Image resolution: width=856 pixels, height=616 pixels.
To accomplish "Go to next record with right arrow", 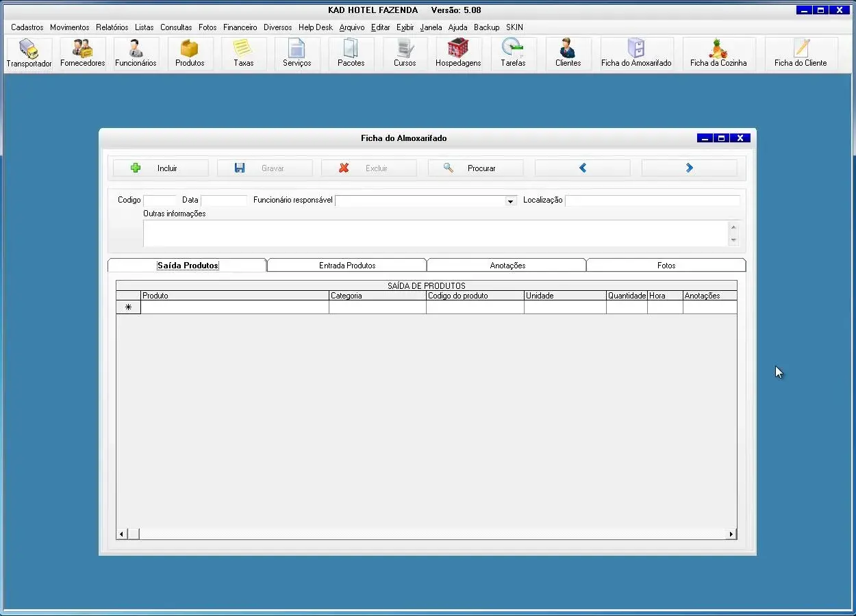I will click(x=689, y=168).
